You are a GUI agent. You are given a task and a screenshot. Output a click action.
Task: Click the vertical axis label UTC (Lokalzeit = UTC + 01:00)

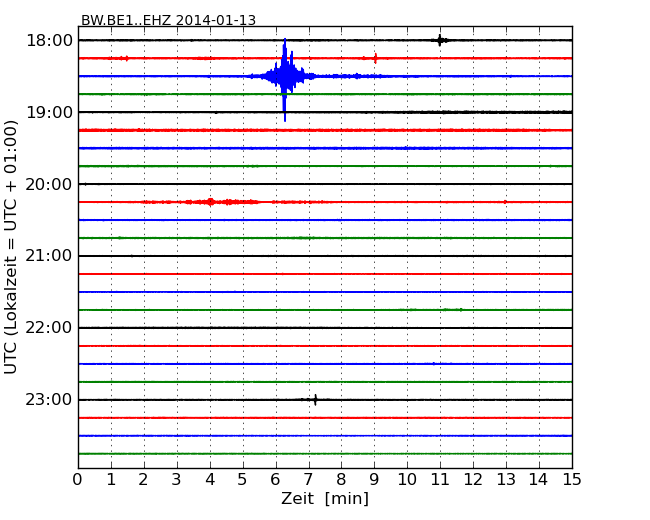point(11,247)
